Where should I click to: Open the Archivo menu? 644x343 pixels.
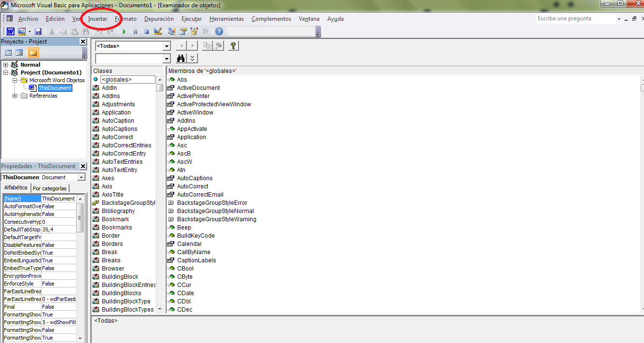click(x=28, y=19)
